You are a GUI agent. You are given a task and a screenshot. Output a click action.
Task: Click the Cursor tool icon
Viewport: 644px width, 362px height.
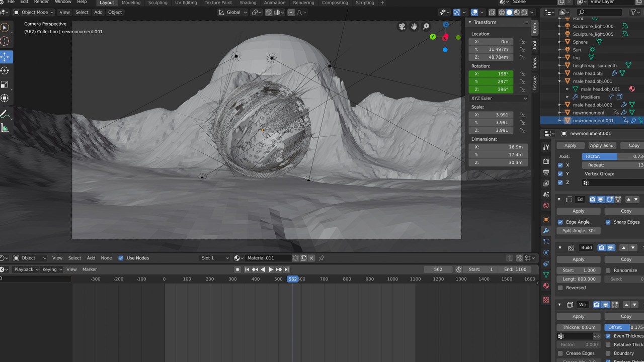pos(5,42)
